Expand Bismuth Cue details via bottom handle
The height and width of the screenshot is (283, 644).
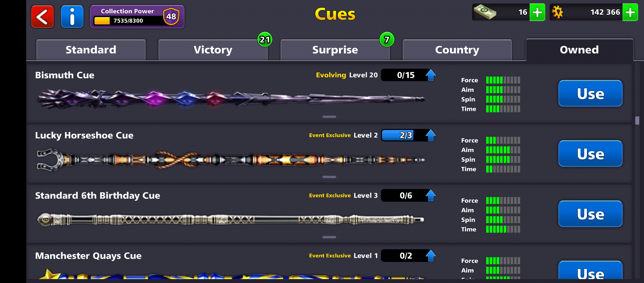coord(329,117)
